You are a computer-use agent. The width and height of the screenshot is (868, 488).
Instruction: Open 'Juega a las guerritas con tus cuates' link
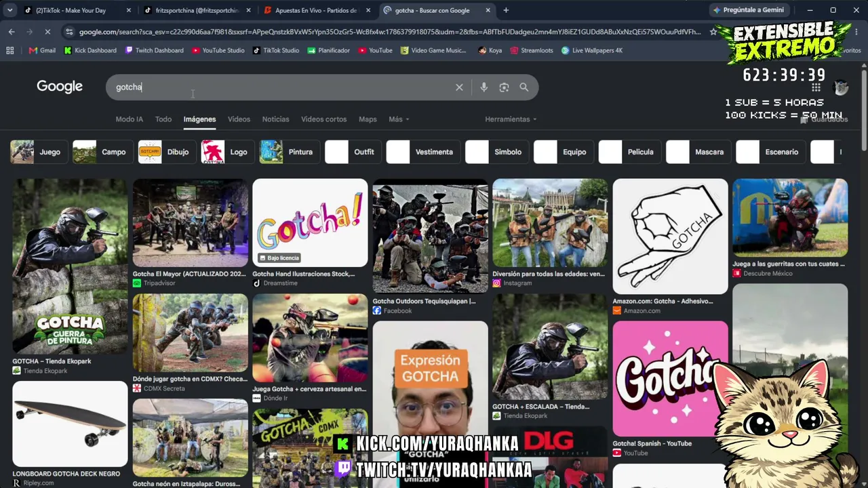point(789,264)
